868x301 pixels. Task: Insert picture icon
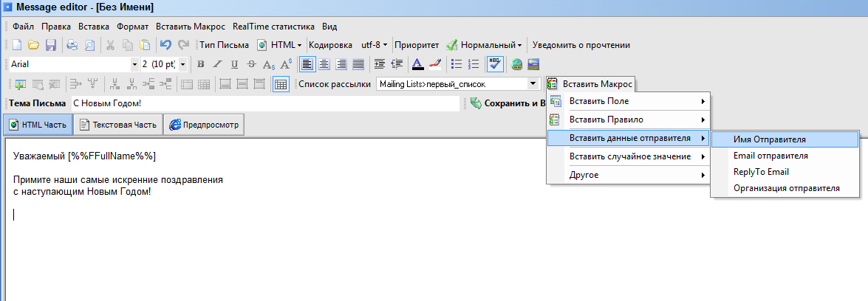533,64
